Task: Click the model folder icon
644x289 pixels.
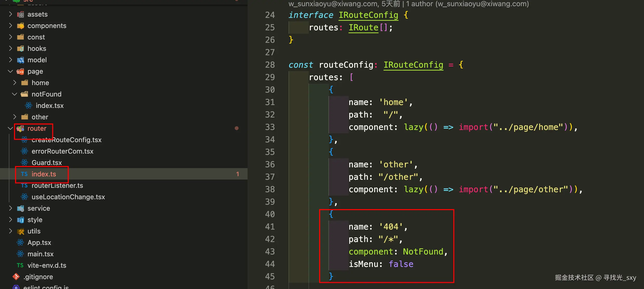Action: pos(20,60)
